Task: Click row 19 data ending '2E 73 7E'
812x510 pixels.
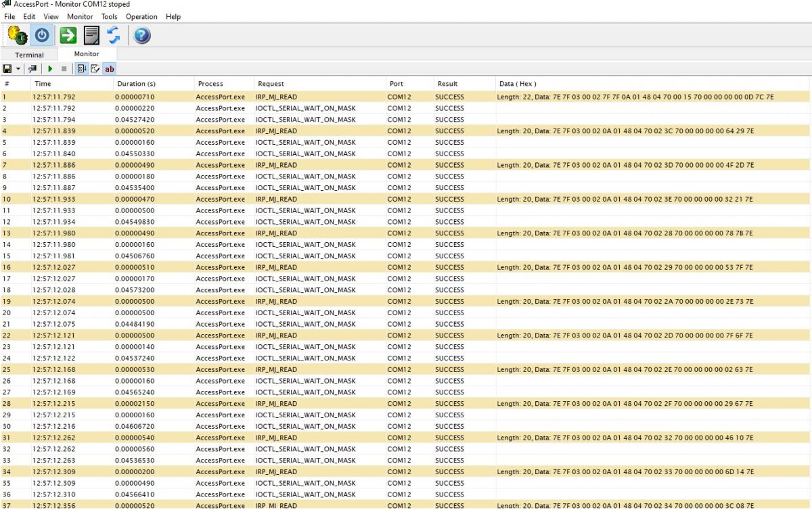Action: coord(625,302)
